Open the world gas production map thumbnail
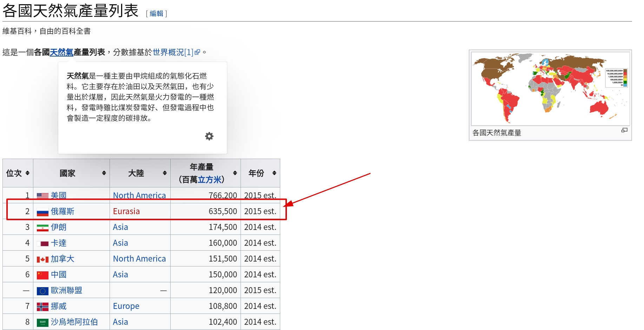Viewport: 644px width, 330px height. [x=550, y=88]
